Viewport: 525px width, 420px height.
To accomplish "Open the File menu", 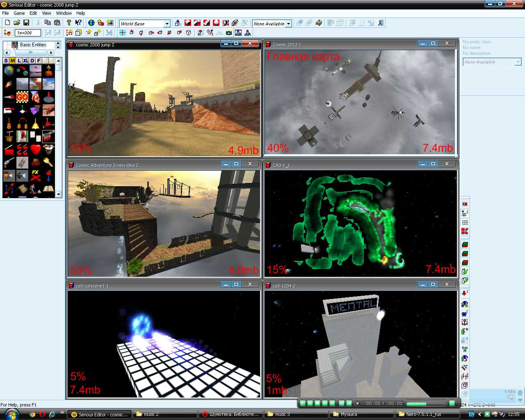I will tap(5, 13).
